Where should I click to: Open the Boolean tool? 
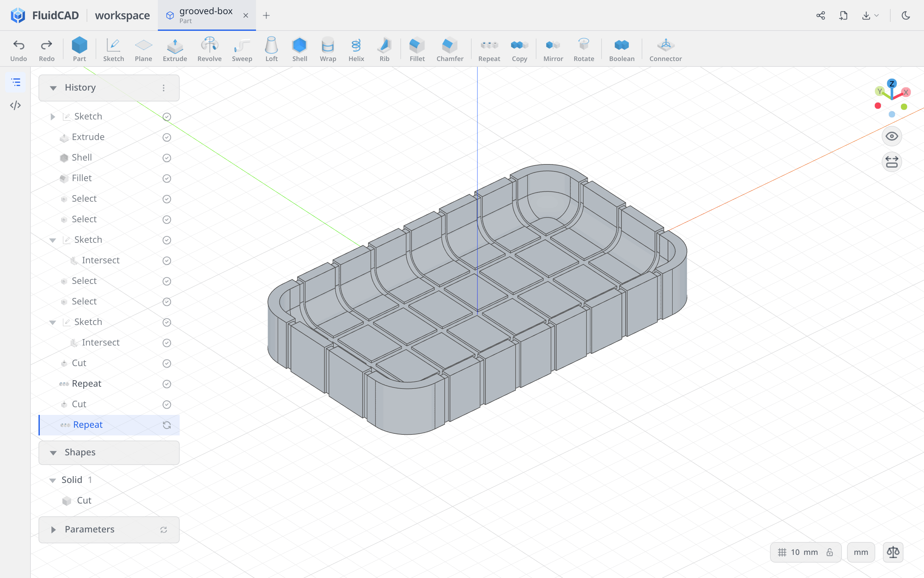[621, 50]
